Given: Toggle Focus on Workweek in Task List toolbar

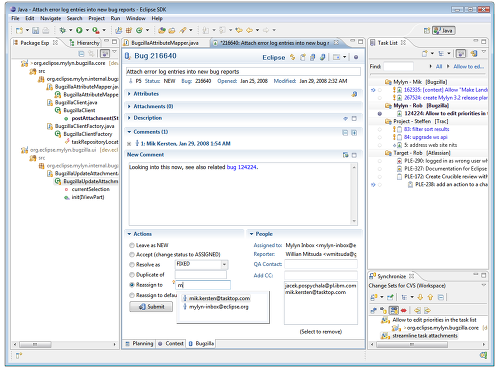Looking at the screenshot, I should [461, 53].
